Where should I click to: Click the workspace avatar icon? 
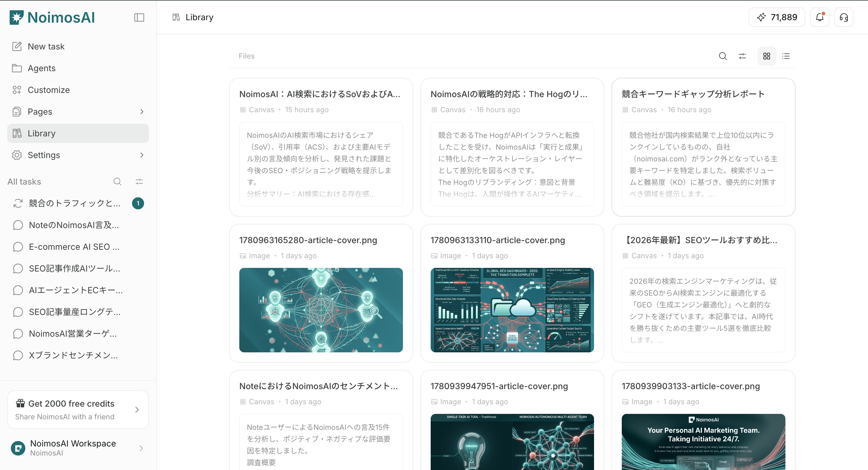click(x=18, y=448)
